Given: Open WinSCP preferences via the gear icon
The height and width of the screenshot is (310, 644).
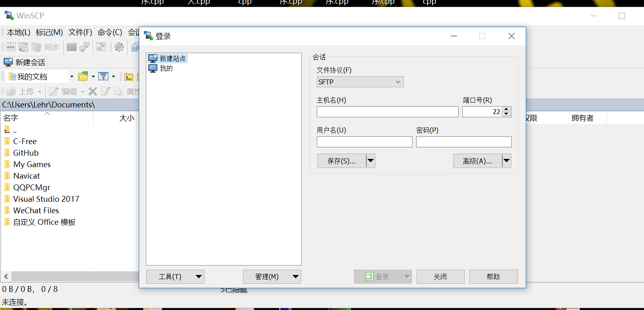Looking at the screenshot, I should [119, 47].
